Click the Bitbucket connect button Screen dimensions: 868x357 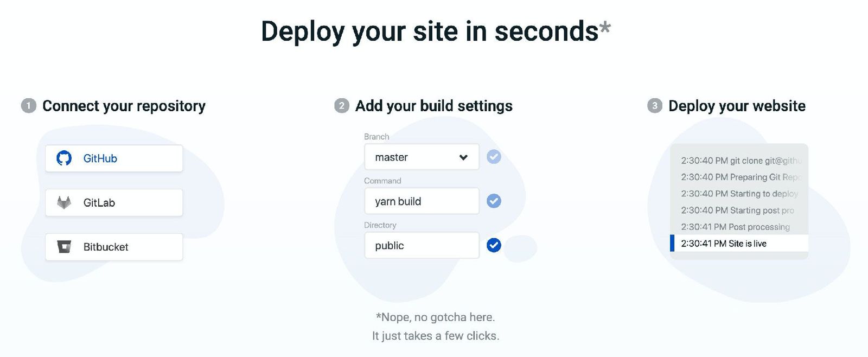114,246
